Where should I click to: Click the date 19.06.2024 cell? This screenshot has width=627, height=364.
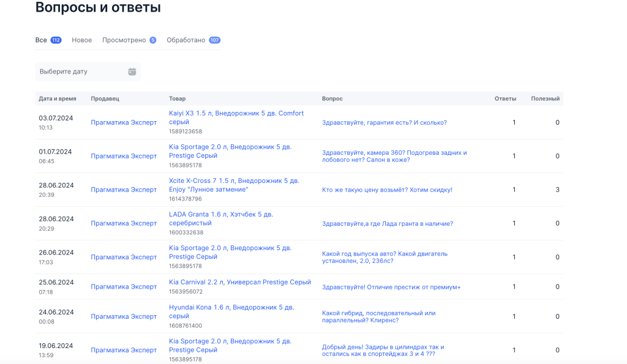(x=56, y=346)
